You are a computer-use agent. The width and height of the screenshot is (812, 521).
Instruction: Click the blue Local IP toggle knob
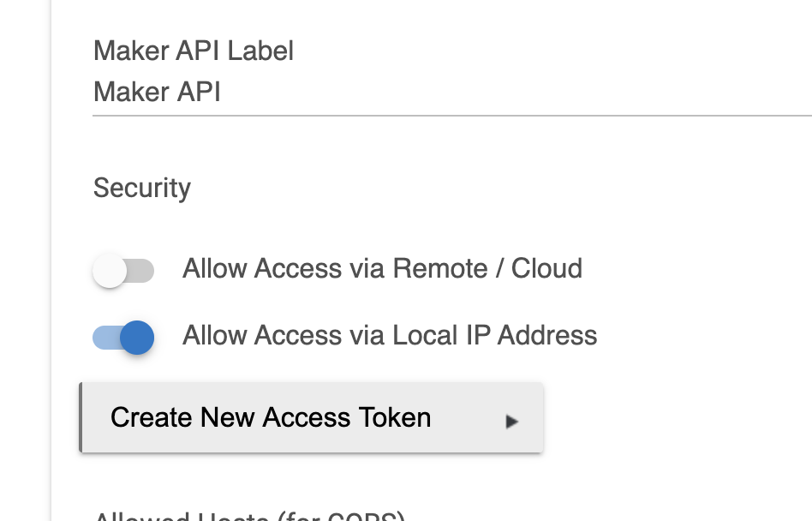(137, 337)
